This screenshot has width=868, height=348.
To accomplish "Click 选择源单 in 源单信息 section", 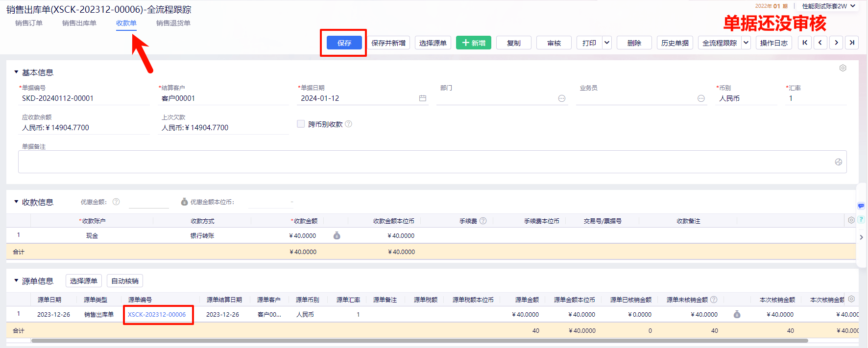I will tap(84, 281).
